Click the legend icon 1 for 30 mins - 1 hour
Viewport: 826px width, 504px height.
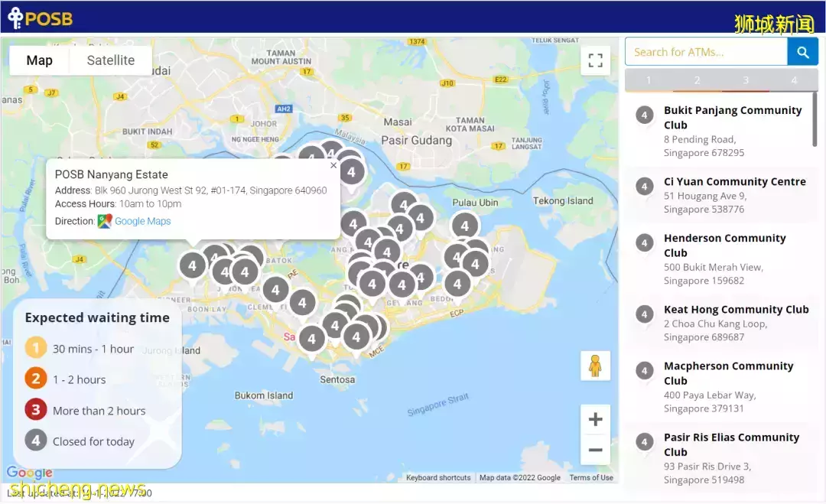pyautogui.click(x=36, y=348)
